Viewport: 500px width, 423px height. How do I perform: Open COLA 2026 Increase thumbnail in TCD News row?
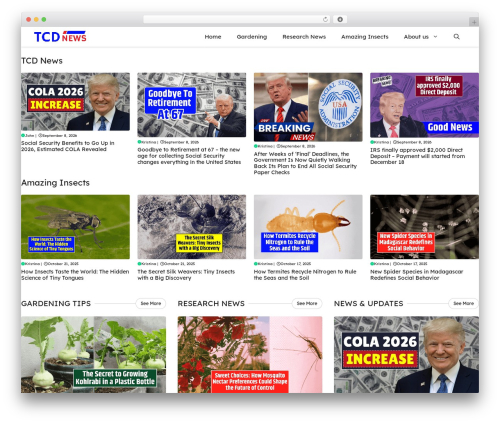[x=75, y=102]
